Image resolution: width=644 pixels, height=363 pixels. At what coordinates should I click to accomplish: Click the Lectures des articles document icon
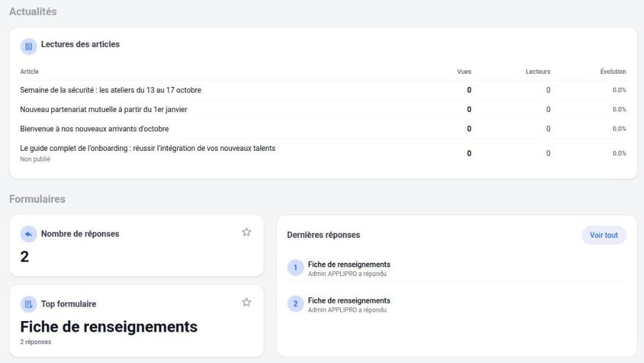click(29, 46)
